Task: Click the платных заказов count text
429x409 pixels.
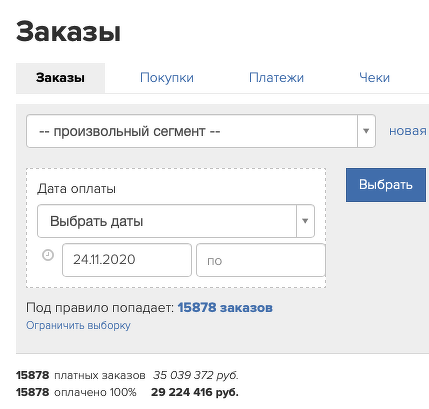Action: tap(100, 376)
